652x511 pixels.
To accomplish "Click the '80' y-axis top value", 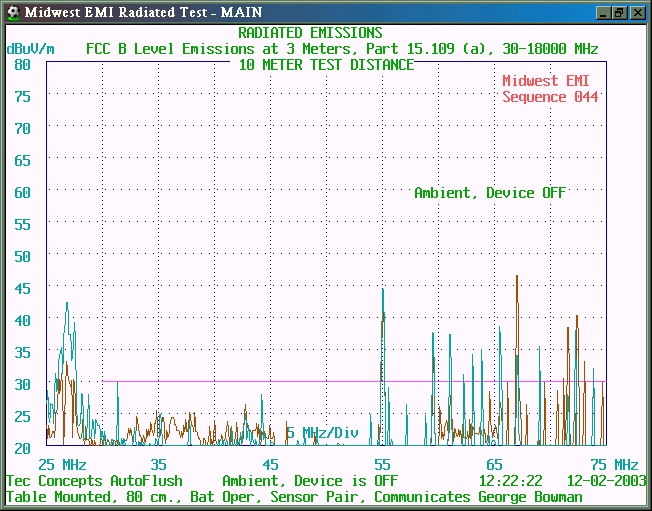I will tap(22, 64).
